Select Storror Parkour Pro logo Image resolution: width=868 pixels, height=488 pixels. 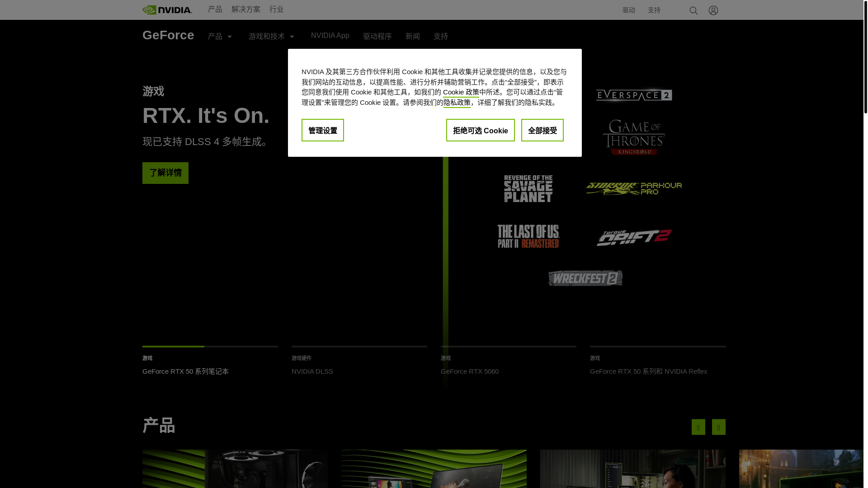tap(634, 189)
